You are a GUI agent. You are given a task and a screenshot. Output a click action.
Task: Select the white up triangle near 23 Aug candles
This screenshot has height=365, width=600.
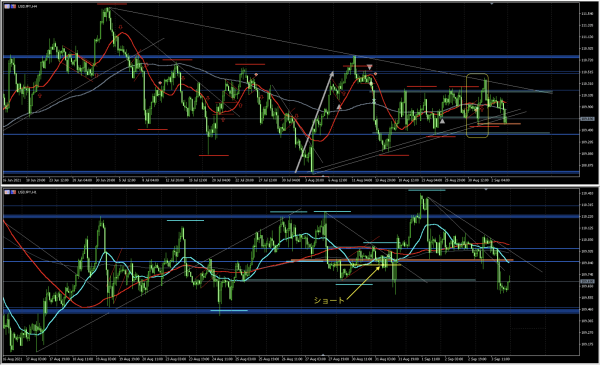[442, 121]
